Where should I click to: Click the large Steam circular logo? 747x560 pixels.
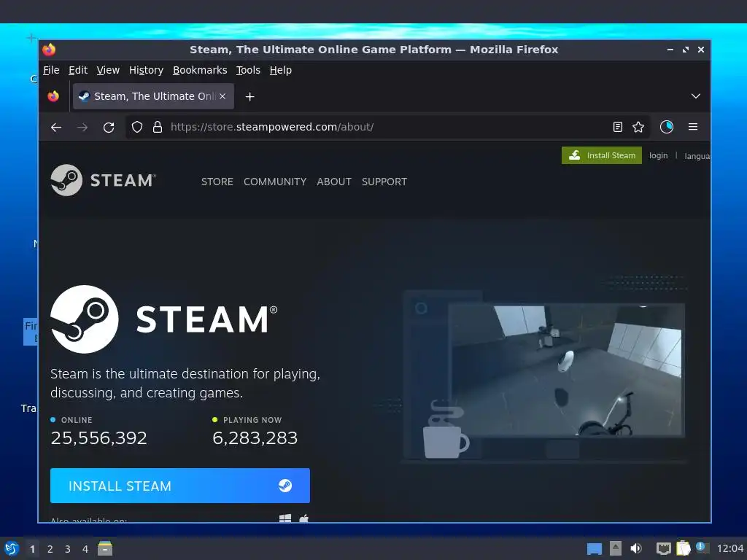(x=85, y=319)
